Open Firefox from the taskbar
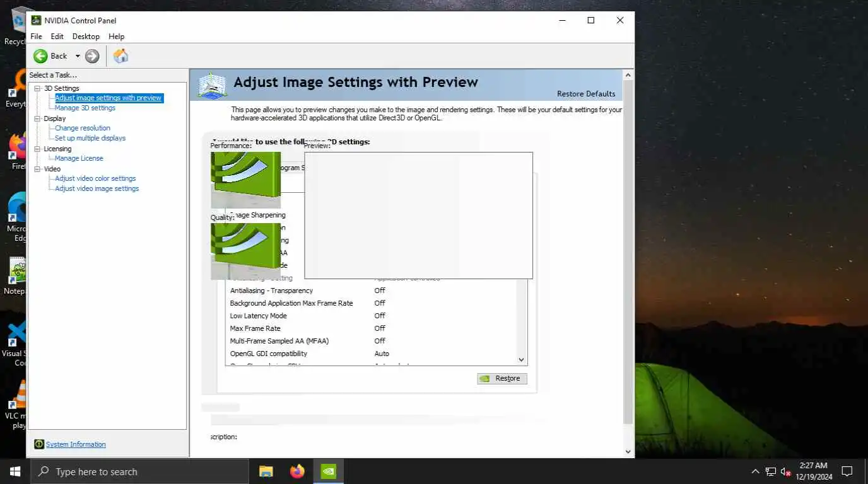This screenshot has width=868, height=484. point(297,471)
